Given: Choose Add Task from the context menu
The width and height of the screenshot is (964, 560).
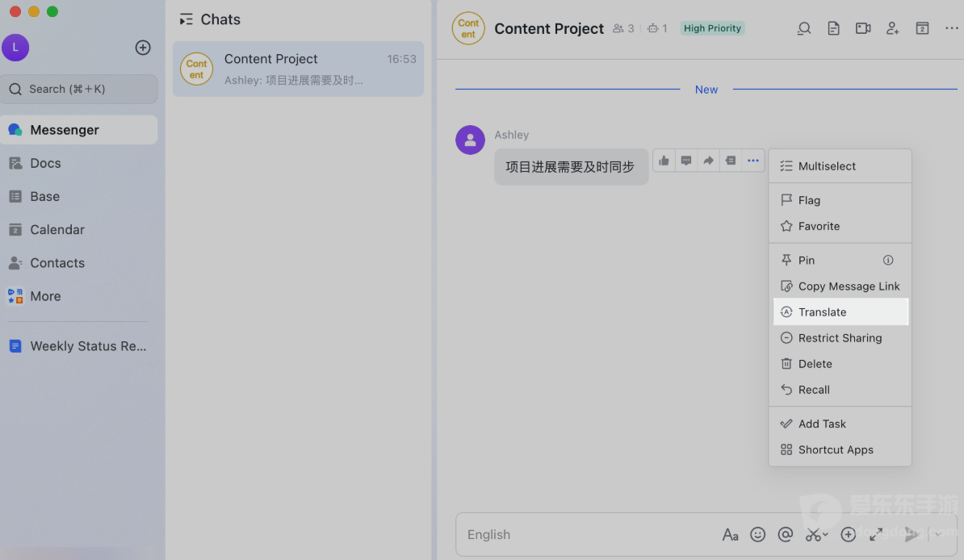Looking at the screenshot, I should pyautogui.click(x=840, y=424).
